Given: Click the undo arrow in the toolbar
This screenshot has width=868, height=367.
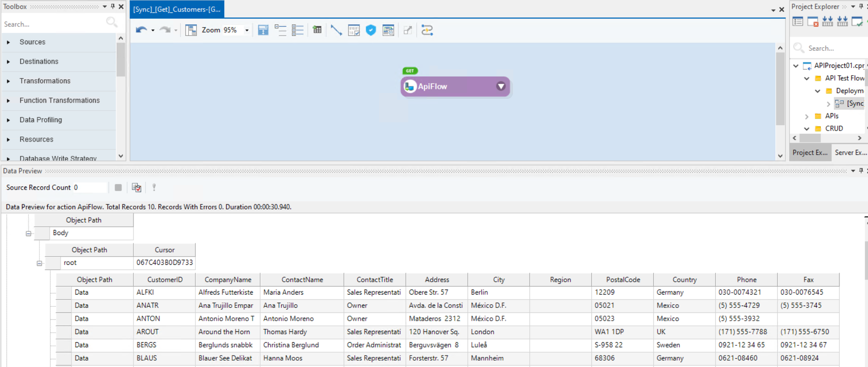Looking at the screenshot, I should pyautogui.click(x=141, y=30).
